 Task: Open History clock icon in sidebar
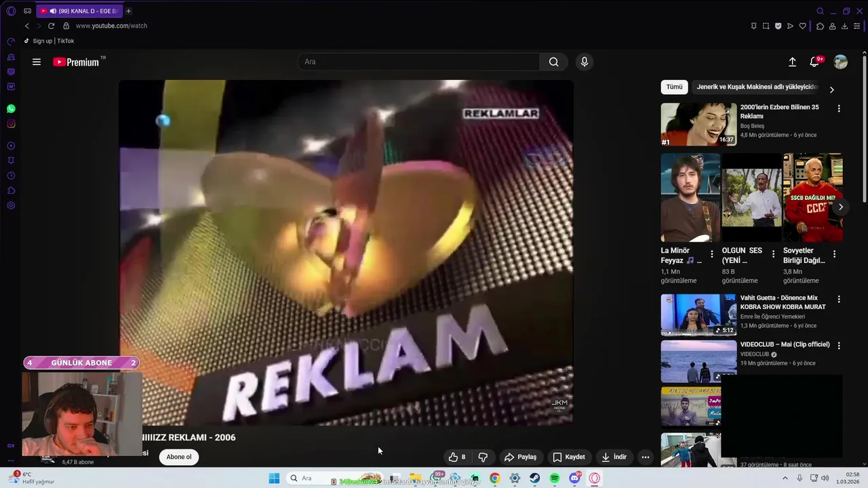(11, 176)
